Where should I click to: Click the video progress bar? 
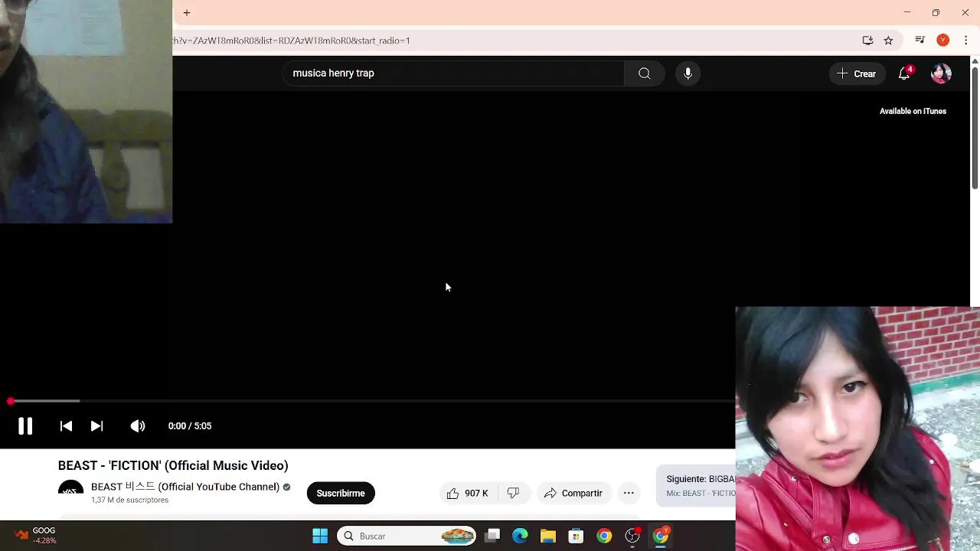367,401
